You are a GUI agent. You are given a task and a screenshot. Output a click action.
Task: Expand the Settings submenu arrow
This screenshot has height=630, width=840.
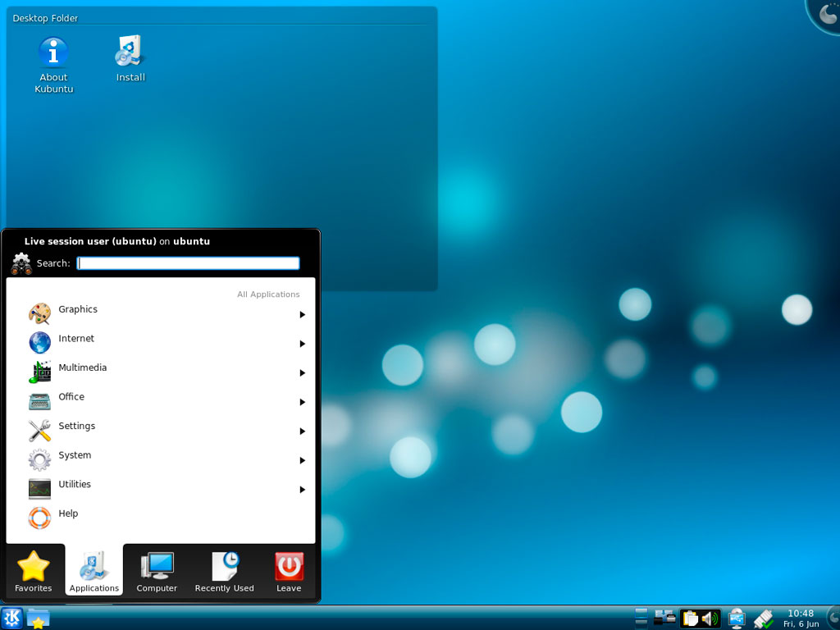303,431
